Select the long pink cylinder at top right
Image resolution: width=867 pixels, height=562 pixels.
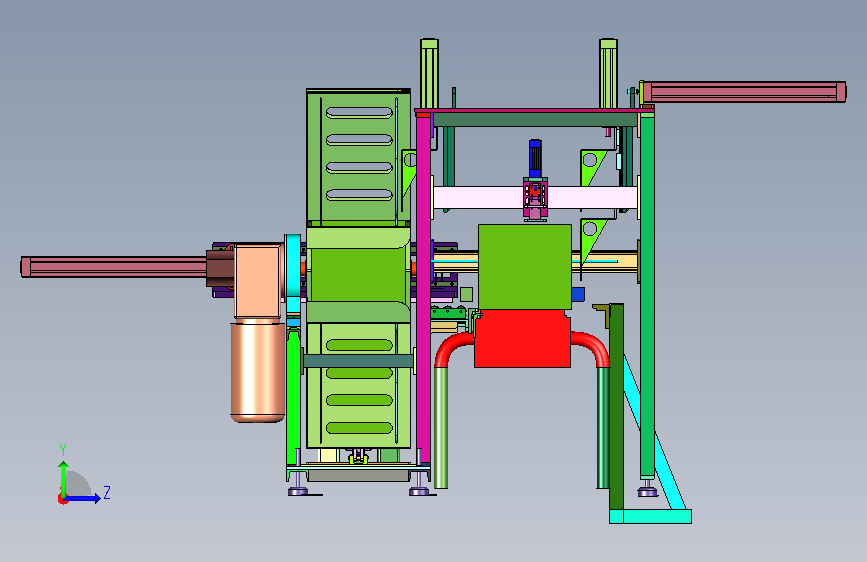(x=743, y=92)
